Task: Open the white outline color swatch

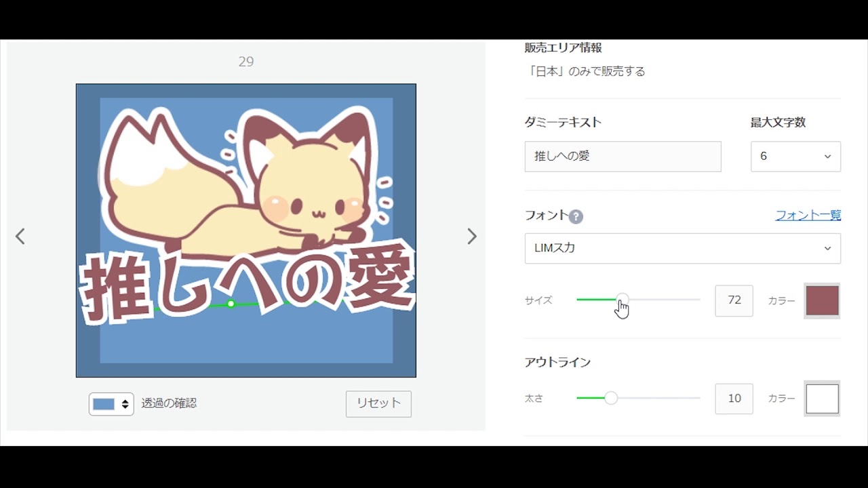Action: pyautogui.click(x=822, y=399)
